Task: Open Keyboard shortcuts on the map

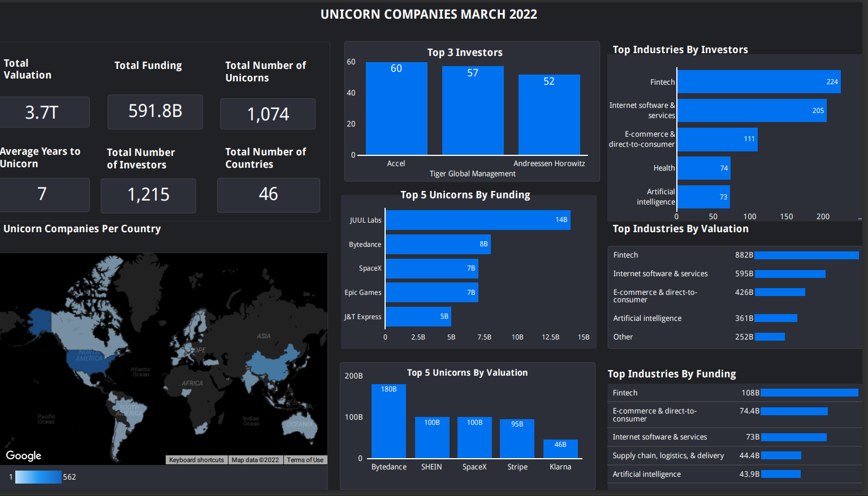Action: tap(196, 460)
